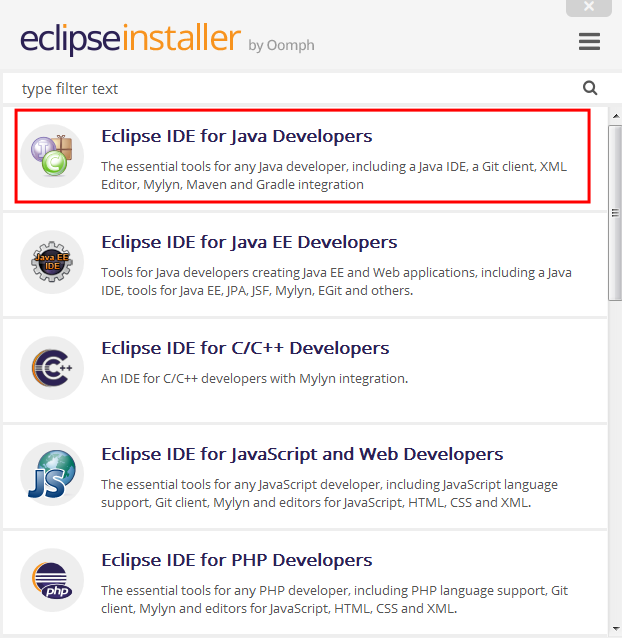This screenshot has width=622, height=638.
Task: Focus the type filter text field
Action: 301,88
